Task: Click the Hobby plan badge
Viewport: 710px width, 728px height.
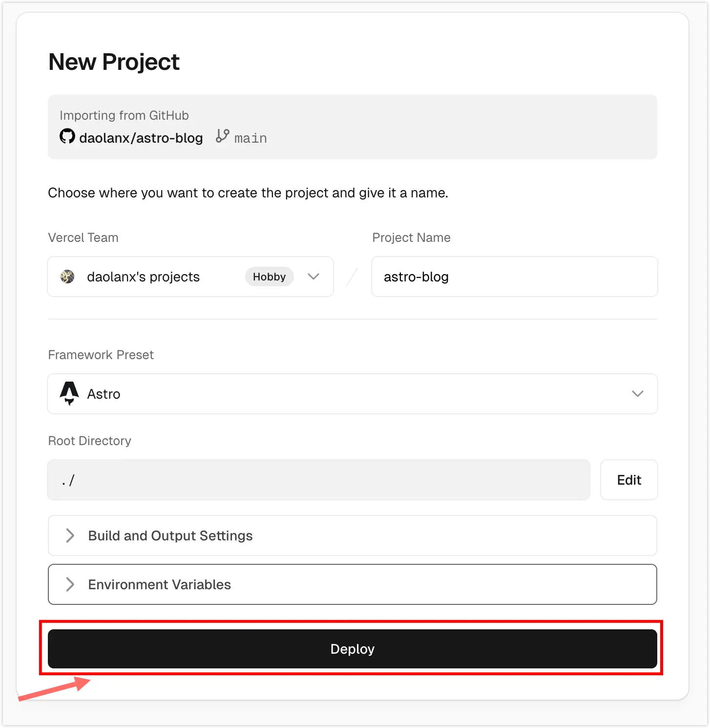Action: 269,277
